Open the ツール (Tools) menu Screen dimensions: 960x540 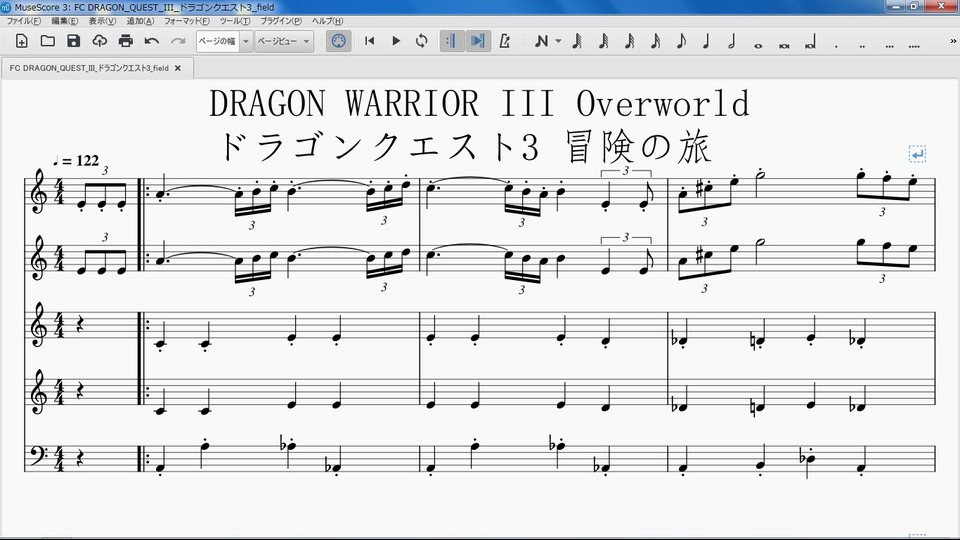point(235,21)
